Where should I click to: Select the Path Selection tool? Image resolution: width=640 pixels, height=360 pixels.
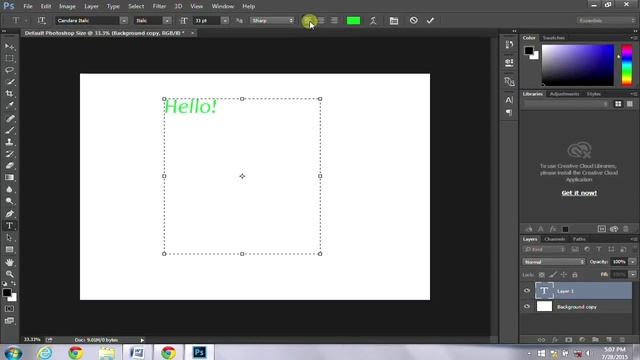click(x=9, y=238)
